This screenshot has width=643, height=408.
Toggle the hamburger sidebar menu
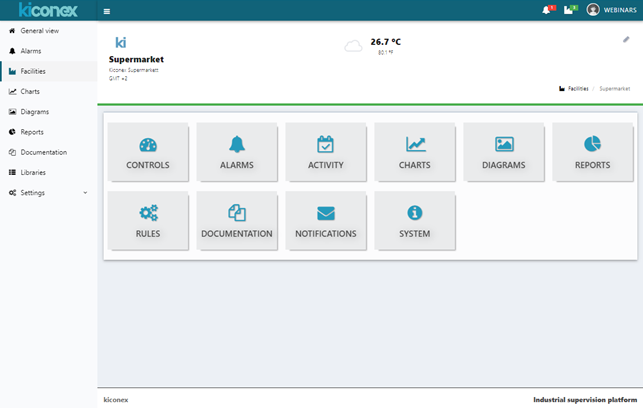pyautogui.click(x=107, y=11)
